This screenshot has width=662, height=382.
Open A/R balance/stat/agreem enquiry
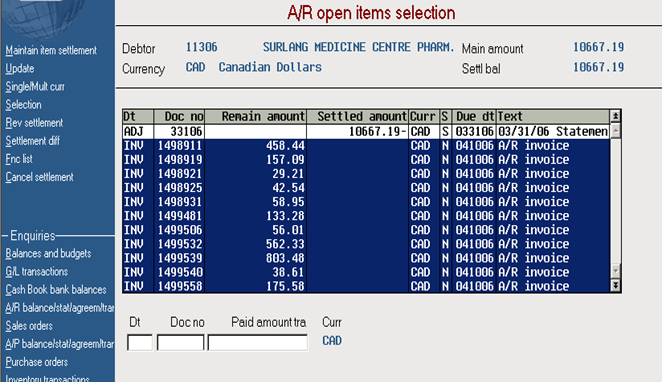point(60,308)
